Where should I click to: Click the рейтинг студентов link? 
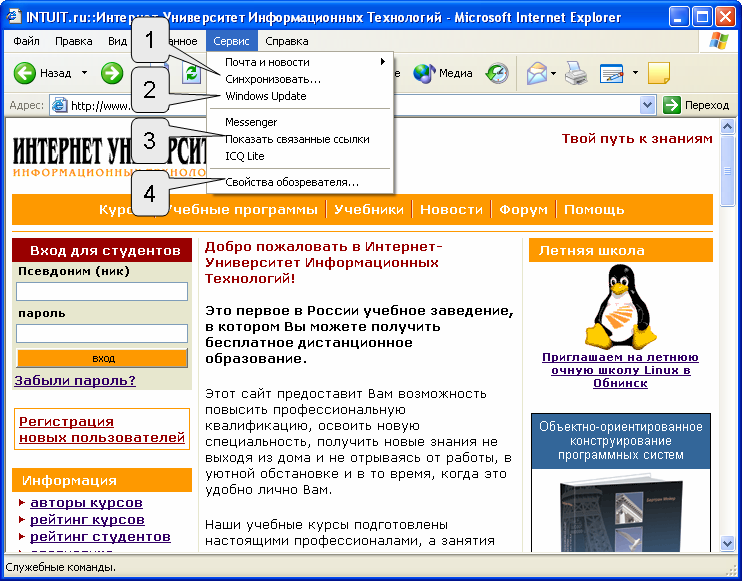[x=100, y=537]
